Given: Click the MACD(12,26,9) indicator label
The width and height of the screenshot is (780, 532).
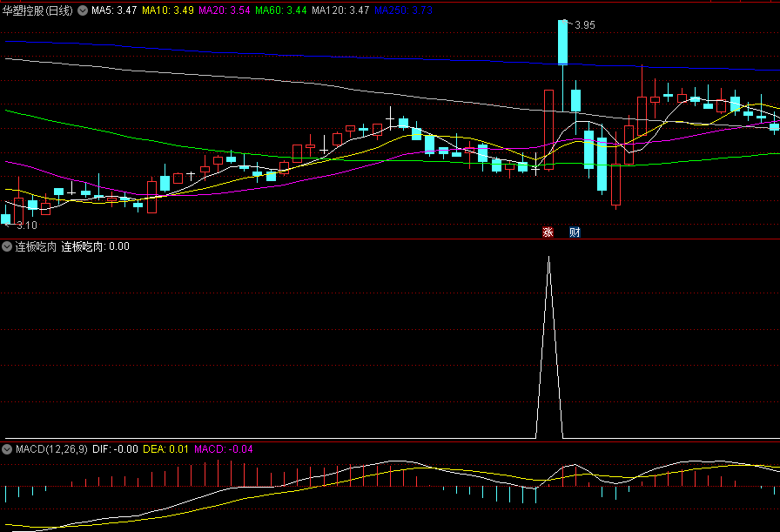Looking at the screenshot, I should click(x=51, y=449).
